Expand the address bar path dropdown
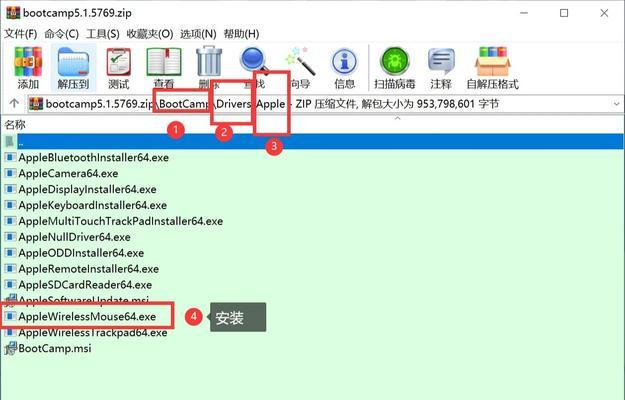Viewport: 625px width, 400px height. pos(616,104)
